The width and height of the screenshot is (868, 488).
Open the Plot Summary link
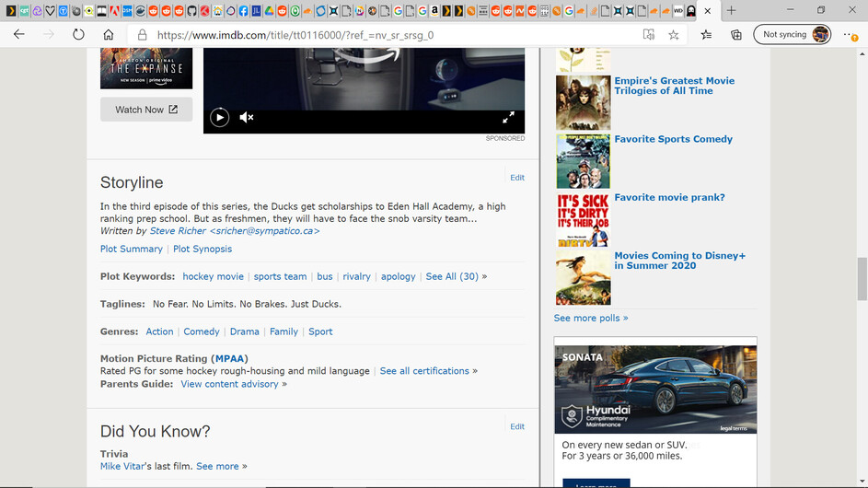point(132,250)
